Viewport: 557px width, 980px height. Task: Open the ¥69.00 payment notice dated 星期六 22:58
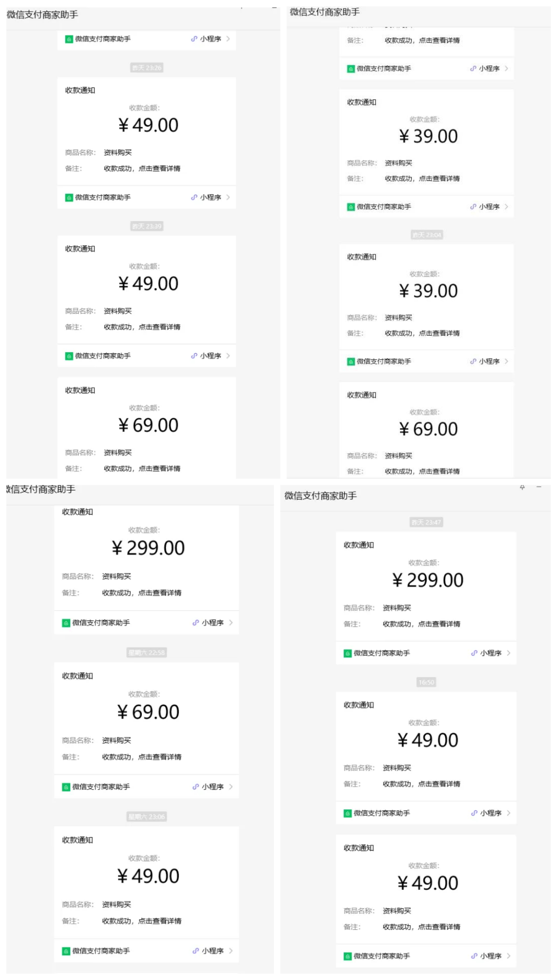pyautogui.click(x=147, y=719)
